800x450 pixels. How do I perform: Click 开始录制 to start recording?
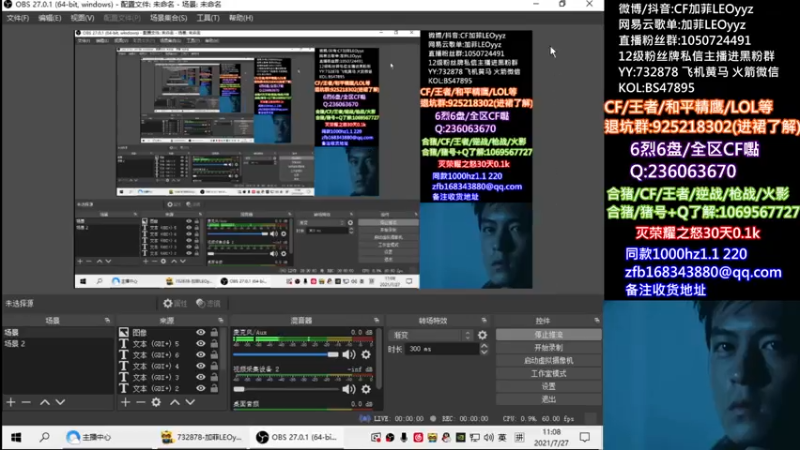click(x=548, y=347)
